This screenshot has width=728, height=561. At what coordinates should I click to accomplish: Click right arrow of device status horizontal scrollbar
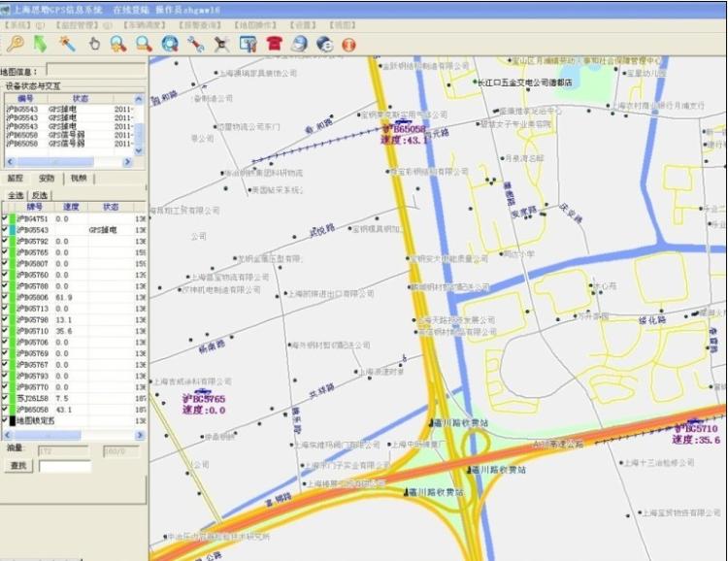128,162
